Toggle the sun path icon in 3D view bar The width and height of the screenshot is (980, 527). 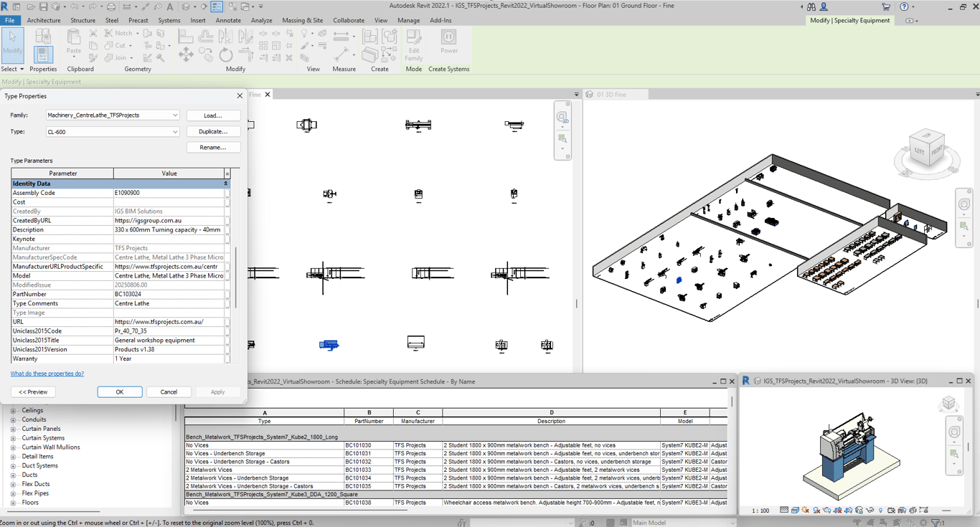point(806,511)
